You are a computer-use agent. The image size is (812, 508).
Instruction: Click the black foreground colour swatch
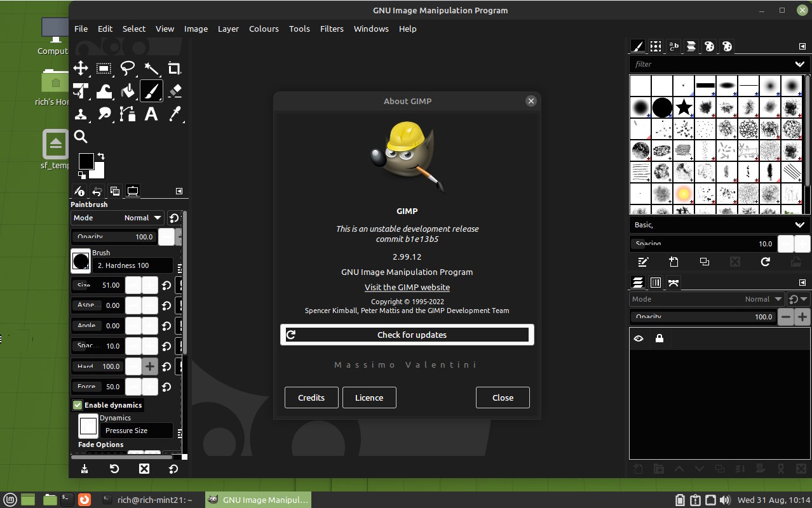(x=86, y=161)
